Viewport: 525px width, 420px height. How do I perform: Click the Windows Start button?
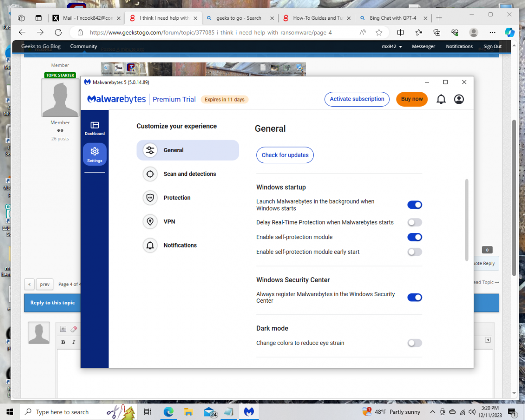tap(10, 412)
